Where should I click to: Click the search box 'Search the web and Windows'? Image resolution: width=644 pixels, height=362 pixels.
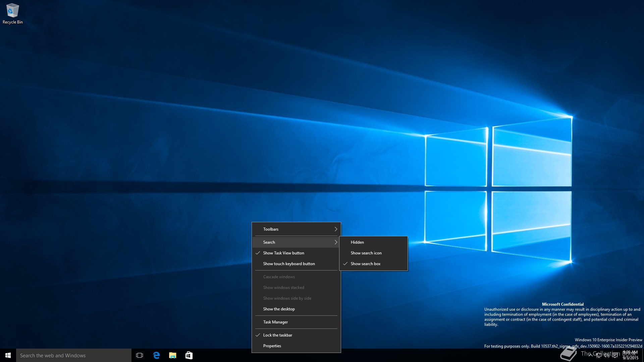pos(74,355)
